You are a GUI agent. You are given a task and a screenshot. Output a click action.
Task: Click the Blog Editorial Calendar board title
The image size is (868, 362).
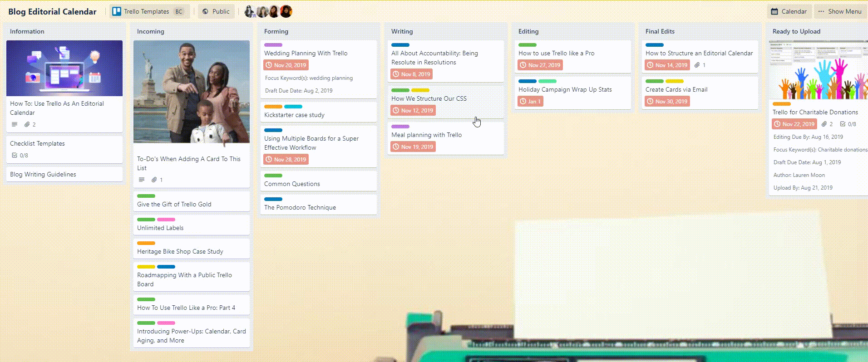52,11
